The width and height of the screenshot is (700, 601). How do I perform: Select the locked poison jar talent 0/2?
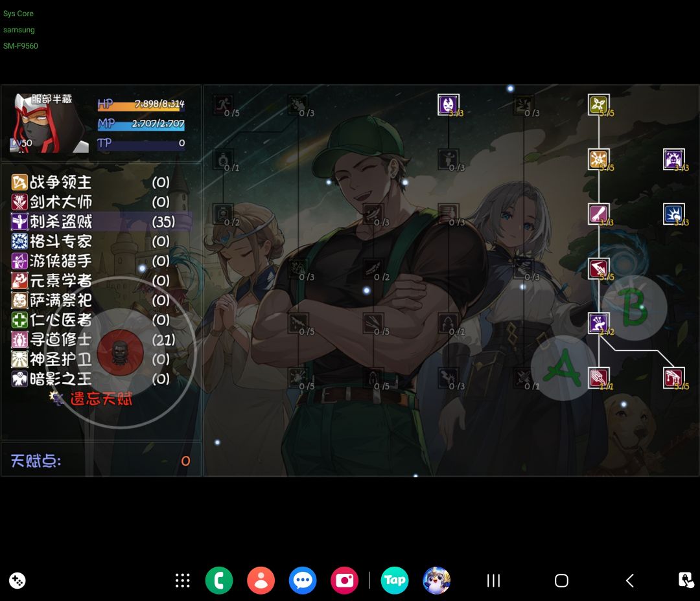click(x=223, y=214)
